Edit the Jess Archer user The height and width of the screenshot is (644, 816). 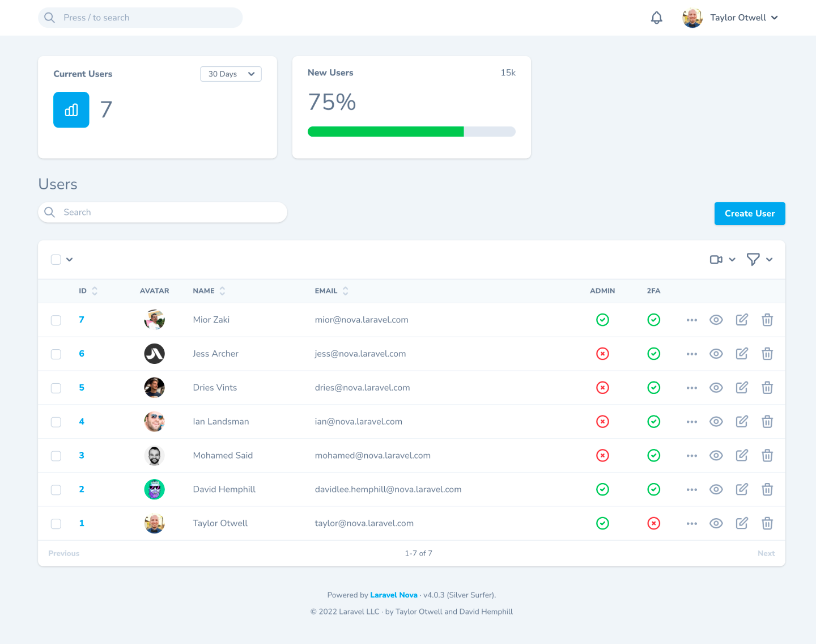point(742,354)
